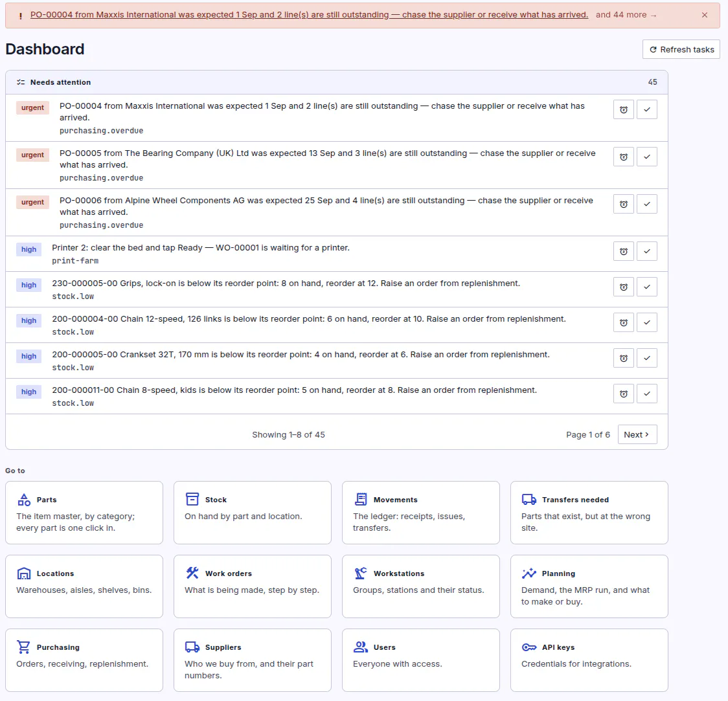Click the Dashboard page heading
Viewport: 728px width, 701px height.
click(45, 49)
